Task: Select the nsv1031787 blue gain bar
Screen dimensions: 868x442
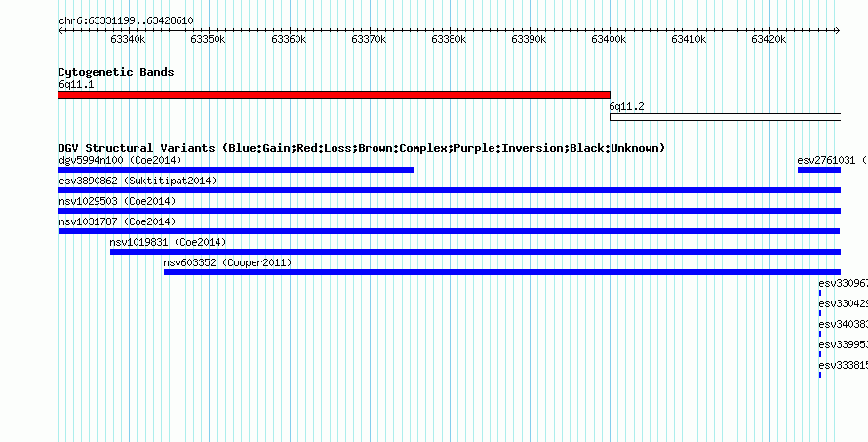Action: coord(449,231)
